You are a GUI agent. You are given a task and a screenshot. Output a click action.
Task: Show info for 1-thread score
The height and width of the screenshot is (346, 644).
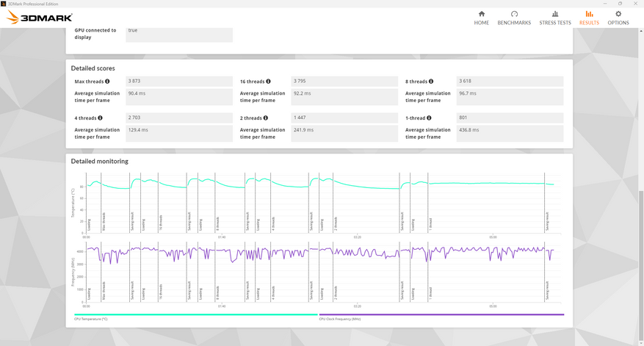(429, 118)
